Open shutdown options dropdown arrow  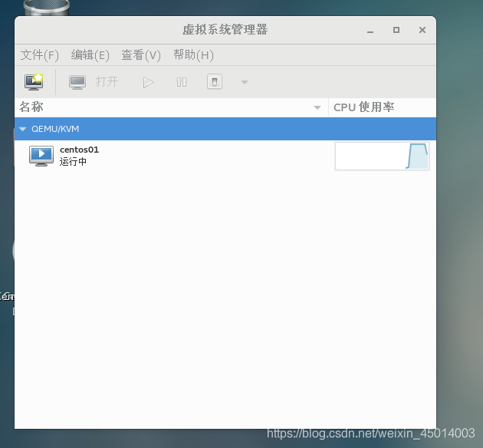point(245,82)
